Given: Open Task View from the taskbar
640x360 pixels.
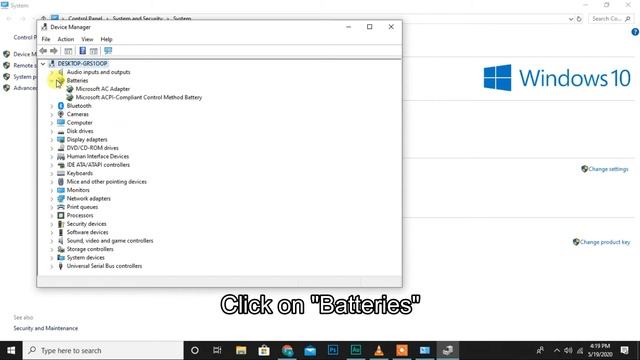Looking at the screenshot, I should (x=217, y=350).
